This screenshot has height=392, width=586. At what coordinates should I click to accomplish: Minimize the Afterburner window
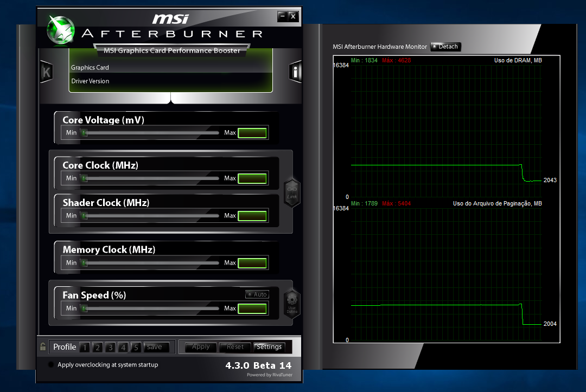(283, 16)
